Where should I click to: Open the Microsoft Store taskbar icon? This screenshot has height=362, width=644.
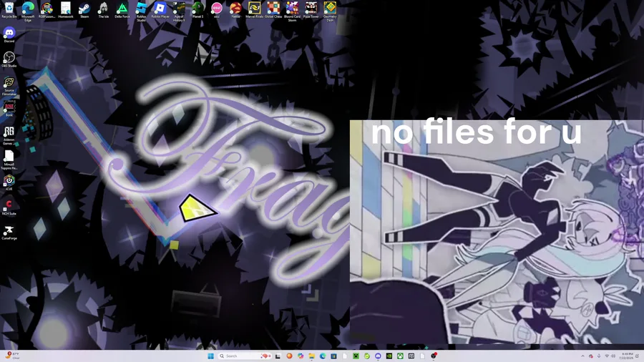333,356
